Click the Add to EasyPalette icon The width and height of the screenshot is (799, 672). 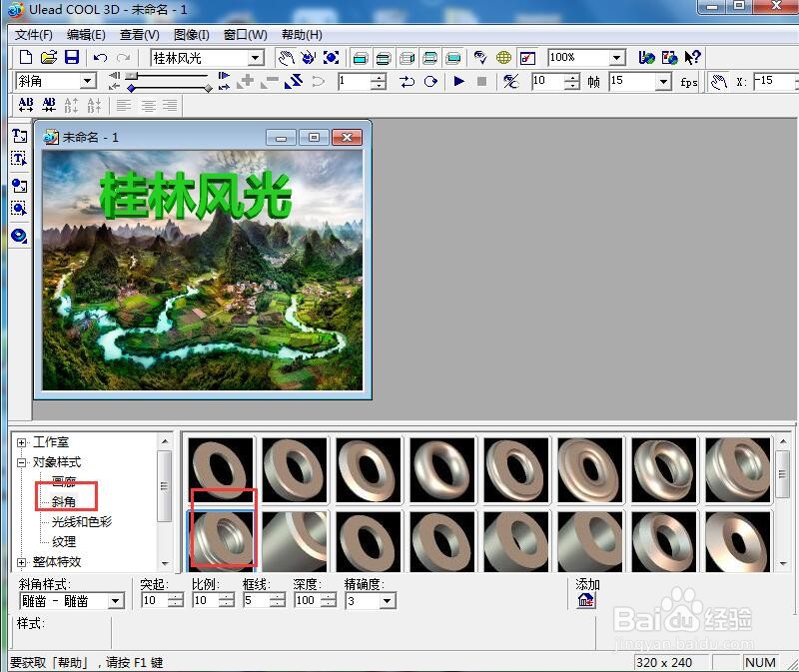[586, 601]
